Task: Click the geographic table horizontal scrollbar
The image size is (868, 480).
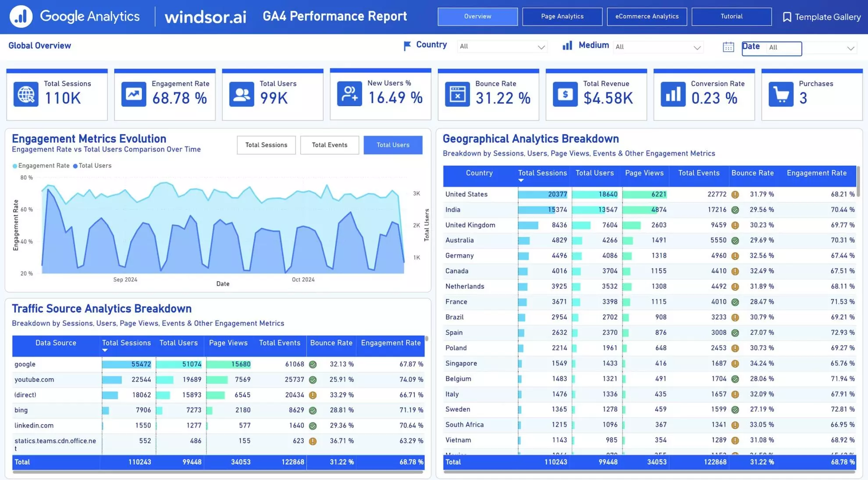Action: click(x=649, y=472)
